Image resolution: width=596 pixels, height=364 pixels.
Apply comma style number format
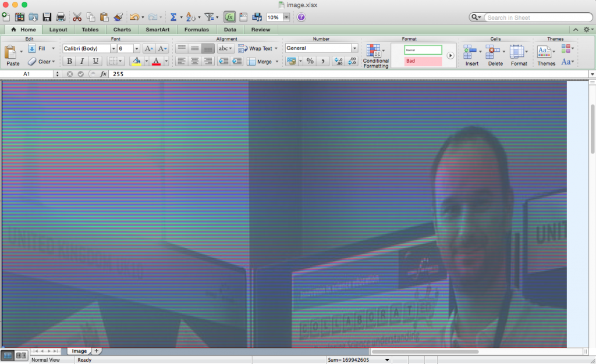click(x=323, y=61)
